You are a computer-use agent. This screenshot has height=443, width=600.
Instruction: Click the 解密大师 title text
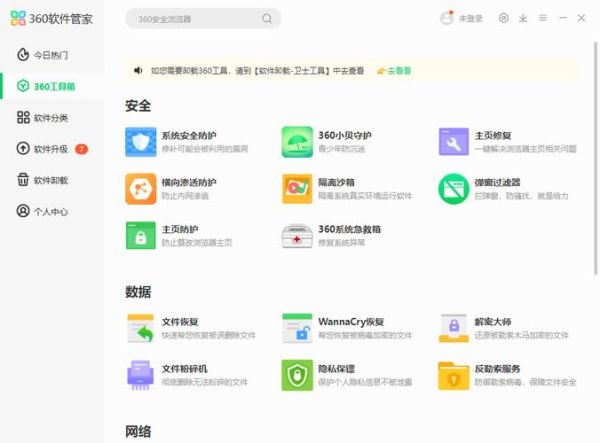click(493, 322)
